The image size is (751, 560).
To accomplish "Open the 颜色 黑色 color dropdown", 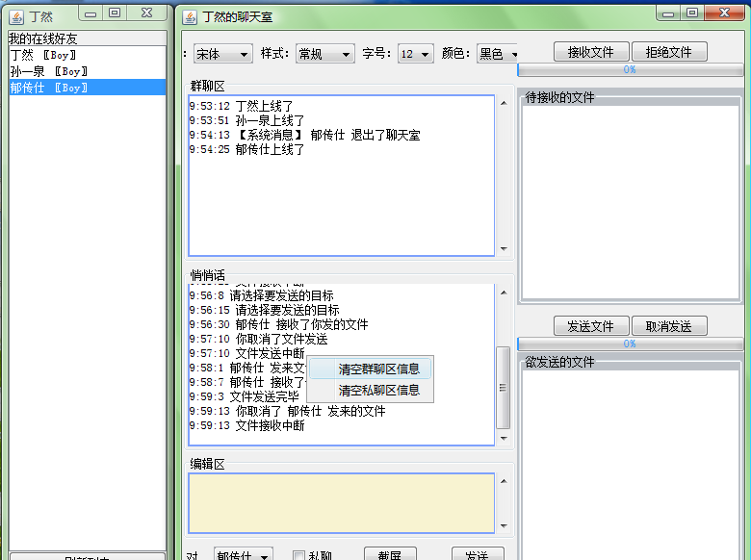I will coord(498,54).
